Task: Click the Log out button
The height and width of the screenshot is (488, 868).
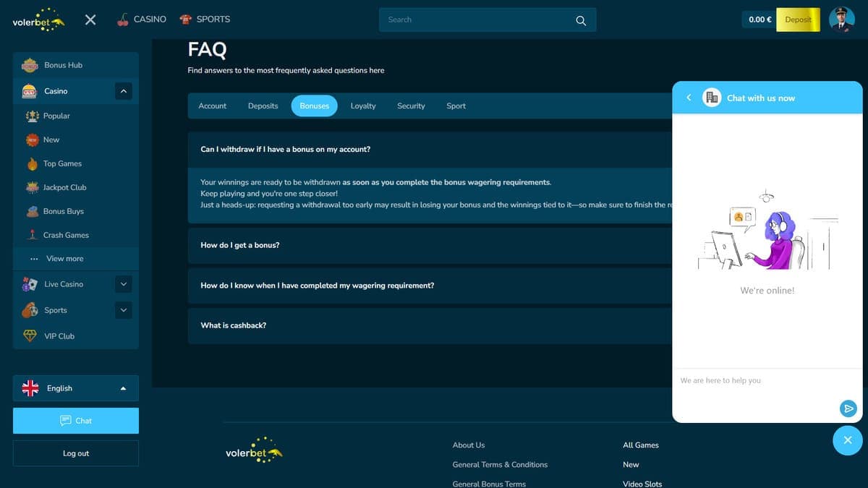Action: (x=76, y=453)
